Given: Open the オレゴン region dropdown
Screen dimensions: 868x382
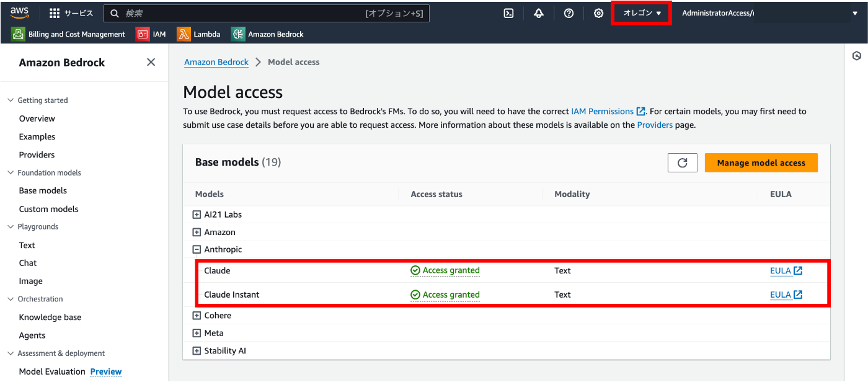Looking at the screenshot, I should [642, 13].
